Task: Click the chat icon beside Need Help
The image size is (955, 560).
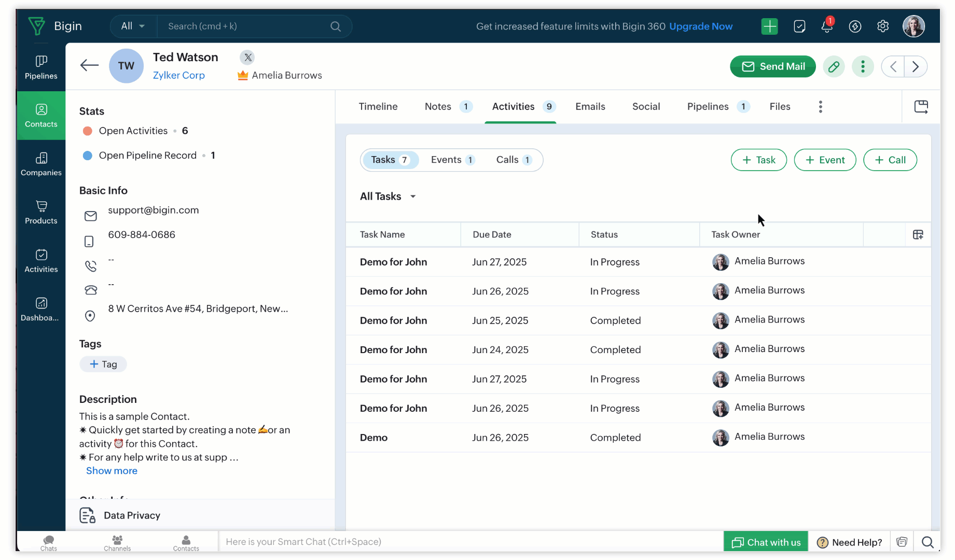Action: click(902, 542)
